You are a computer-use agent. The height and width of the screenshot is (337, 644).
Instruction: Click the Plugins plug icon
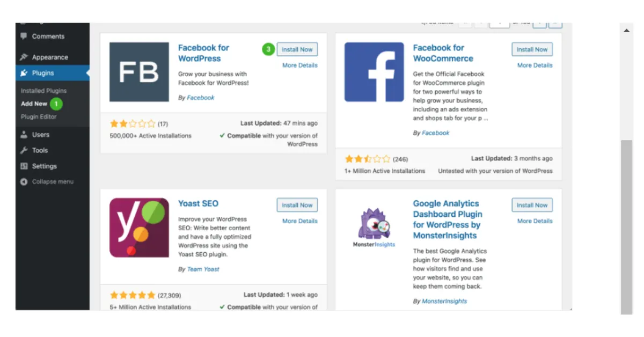point(24,73)
